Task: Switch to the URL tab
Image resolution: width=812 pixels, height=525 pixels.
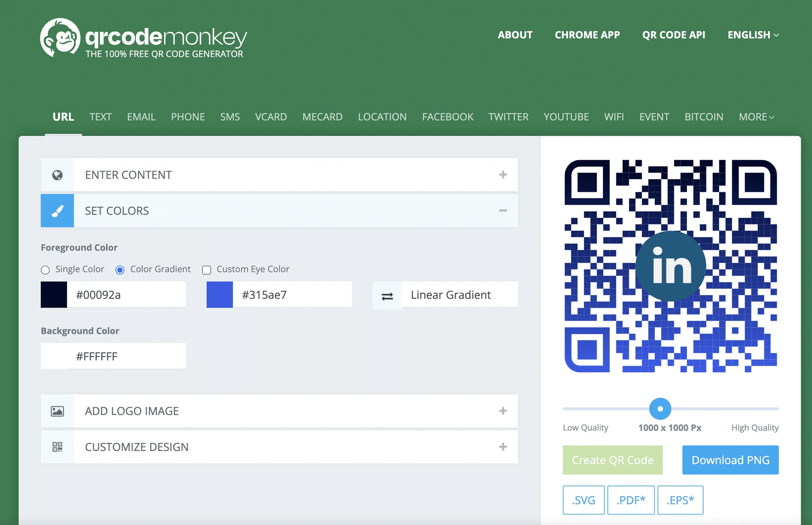Action: click(63, 117)
